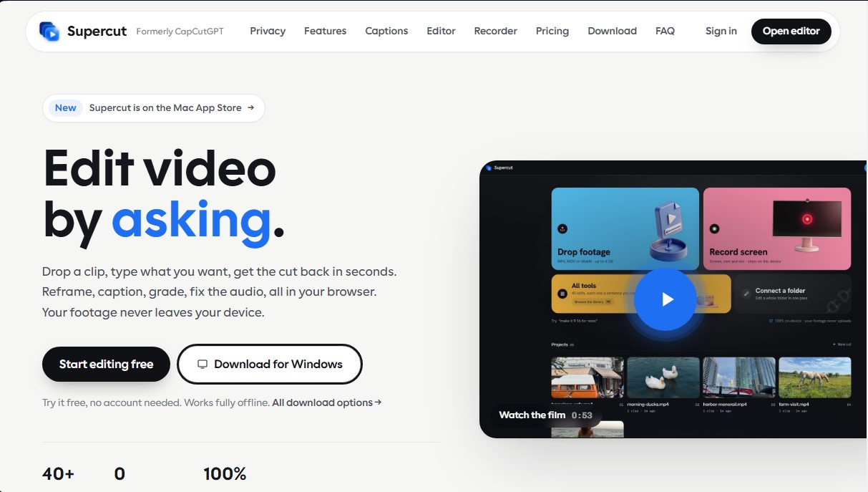Image resolution: width=868 pixels, height=492 pixels.
Task: Click the Record screen card in the preview
Action: [777, 228]
